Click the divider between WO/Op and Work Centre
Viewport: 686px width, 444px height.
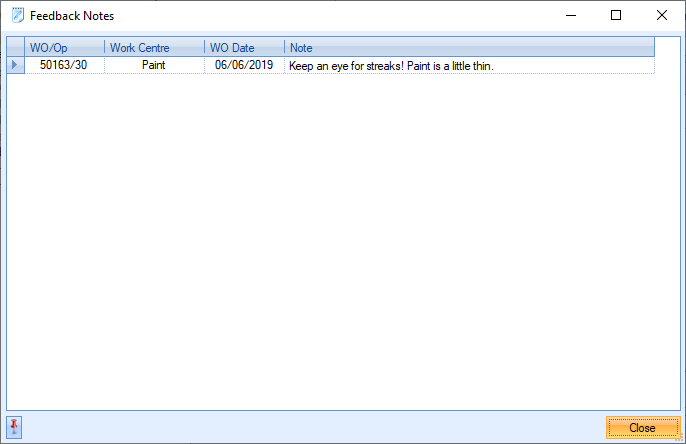pos(104,47)
